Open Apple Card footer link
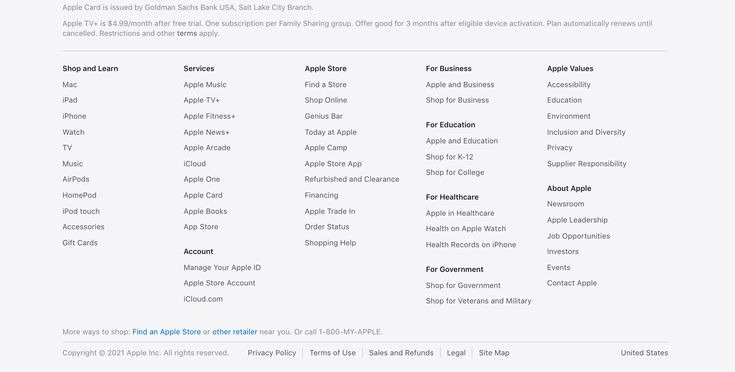The height and width of the screenshot is (372, 735). point(203,195)
